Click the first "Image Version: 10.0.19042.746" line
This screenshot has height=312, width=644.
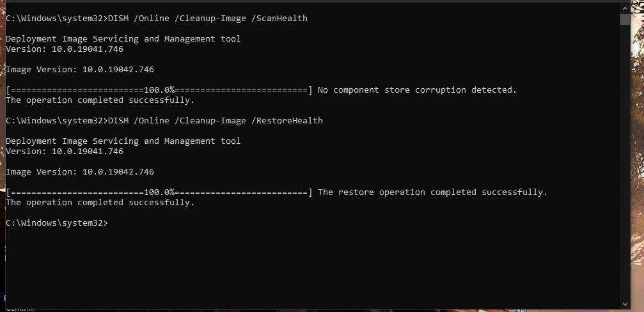[x=80, y=70]
